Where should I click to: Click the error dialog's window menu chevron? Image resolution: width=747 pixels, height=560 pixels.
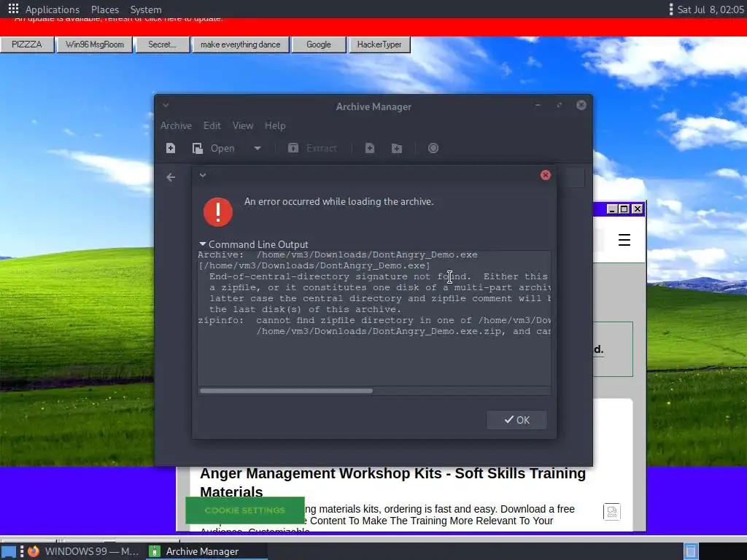click(203, 175)
